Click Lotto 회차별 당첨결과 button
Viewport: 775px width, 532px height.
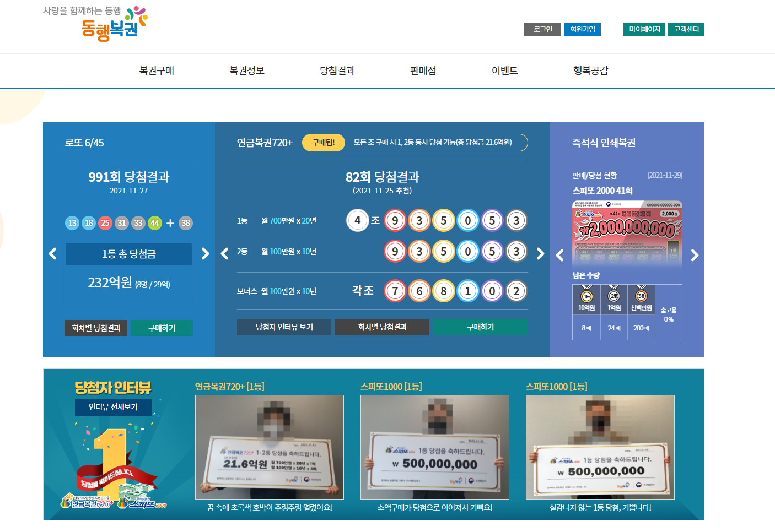tap(96, 328)
